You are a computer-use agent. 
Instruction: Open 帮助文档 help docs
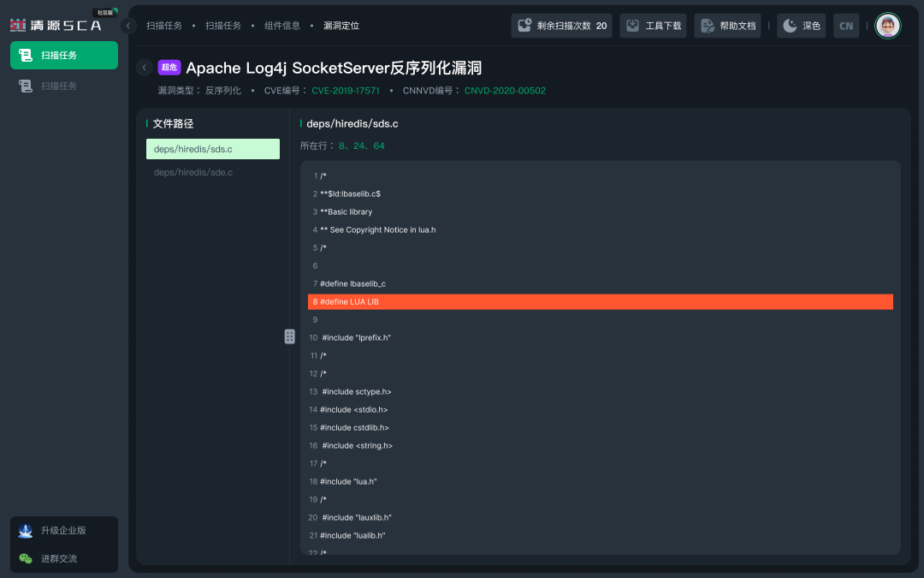click(728, 26)
